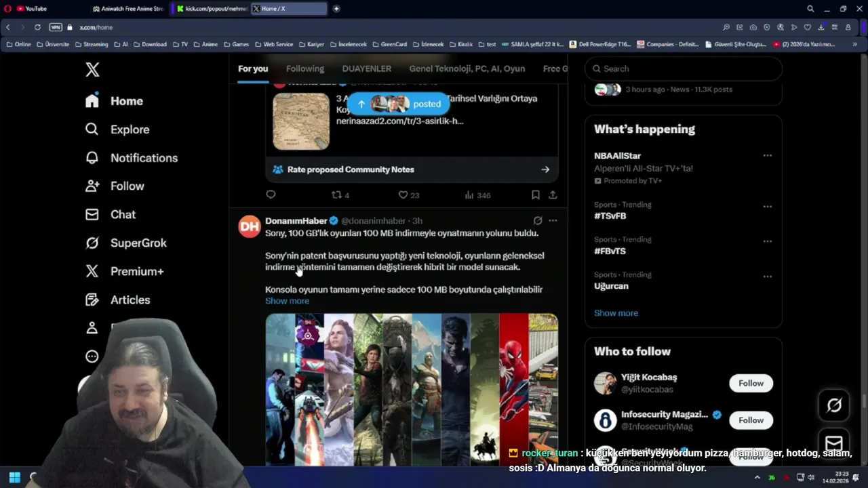Screen dimensions: 868x488
Task: Share the post above DonanımHaber
Action: (x=553, y=195)
